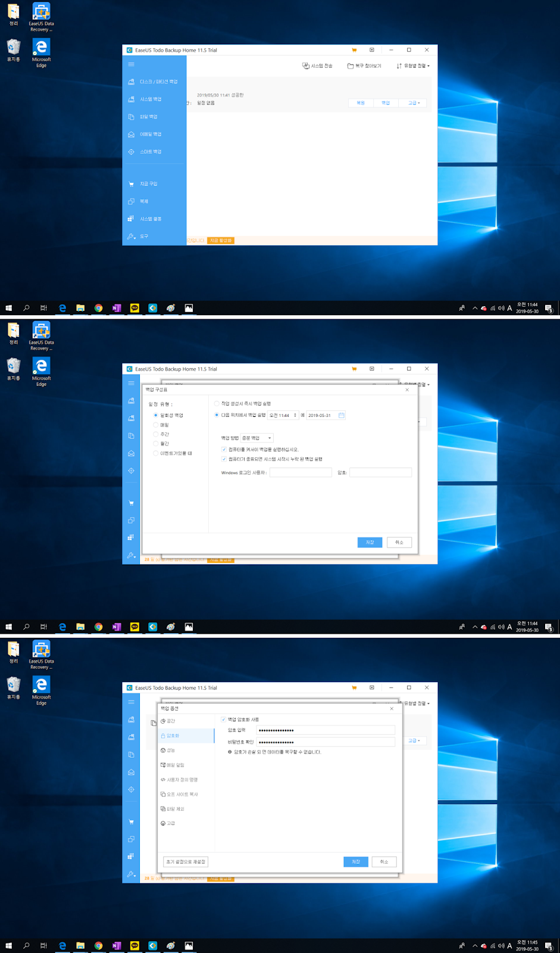Click 저장 in the 백업 옵션 dialog

click(356, 862)
